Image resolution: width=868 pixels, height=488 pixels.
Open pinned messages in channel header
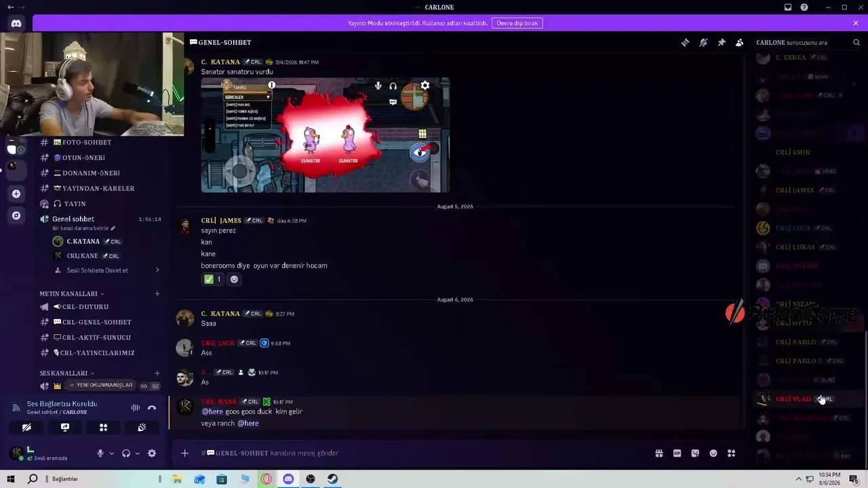click(722, 42)
